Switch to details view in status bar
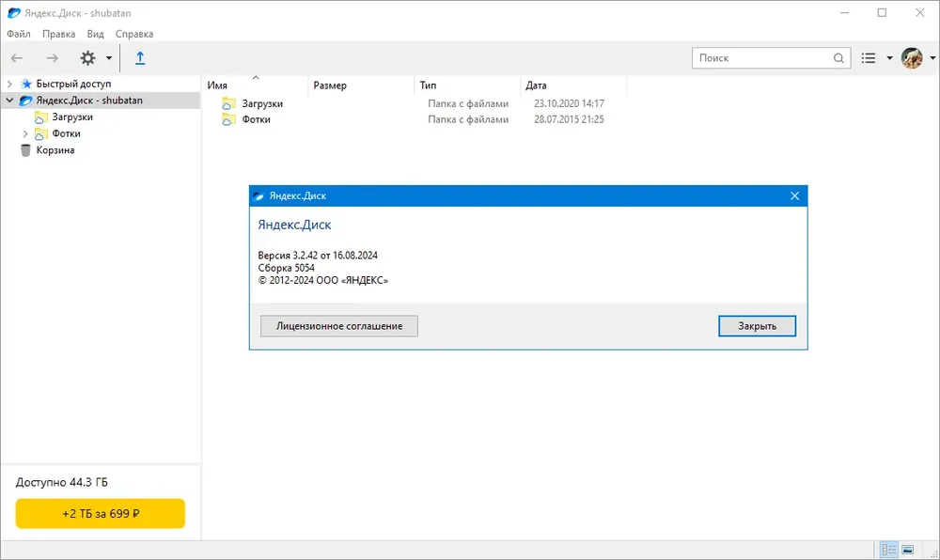 click(x=889, y=550)
